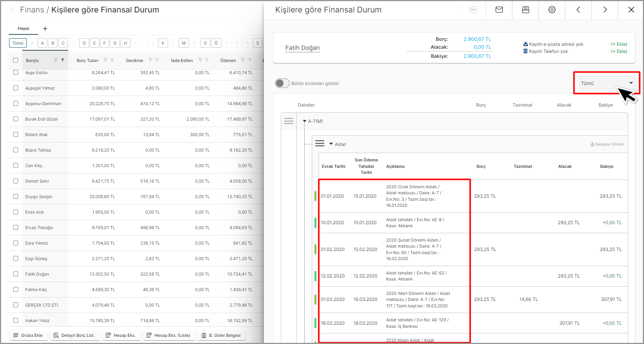Select the Fatih Doğan row checkbox
The width and height of the screenshot is (644, 344).
(15, 274)
